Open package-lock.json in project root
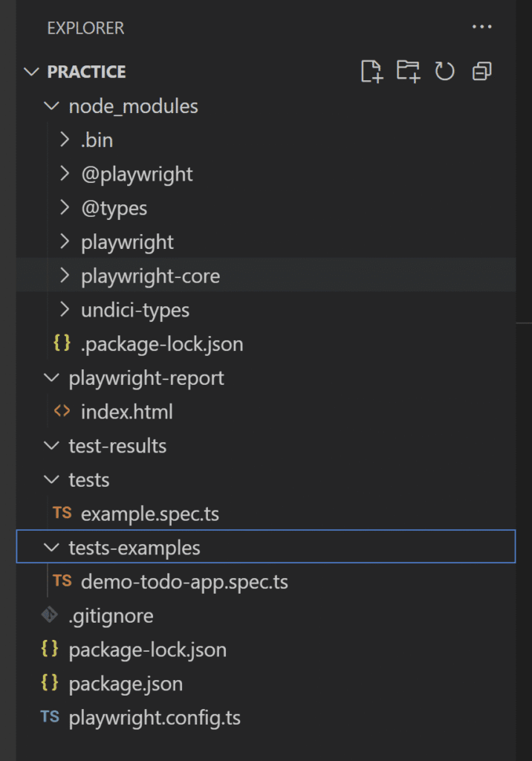 [266, 650]
